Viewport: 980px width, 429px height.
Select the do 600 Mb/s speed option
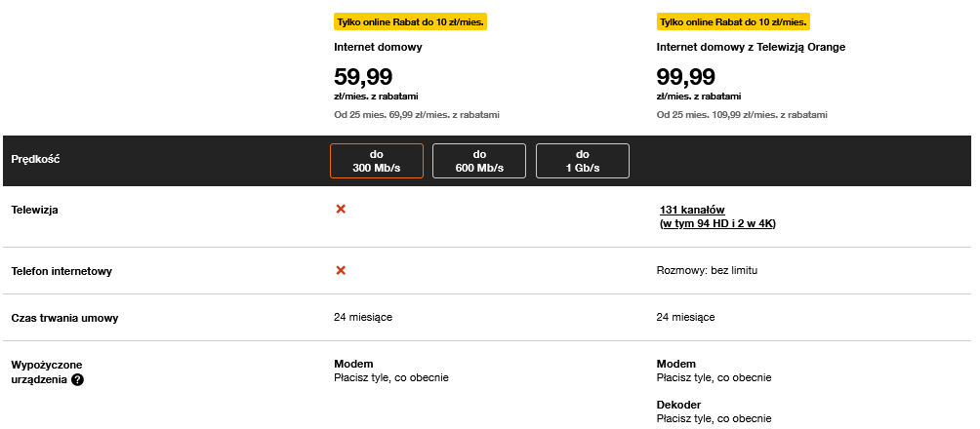(x=479, y=161)
